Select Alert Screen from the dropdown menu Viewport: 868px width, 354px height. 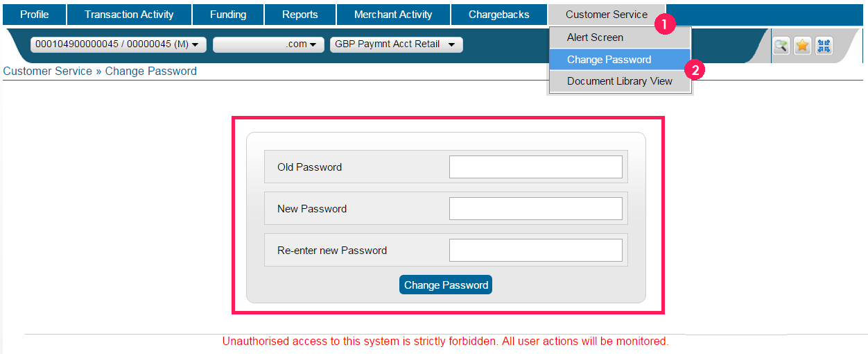pyautogui.click(x=595, y=37)
